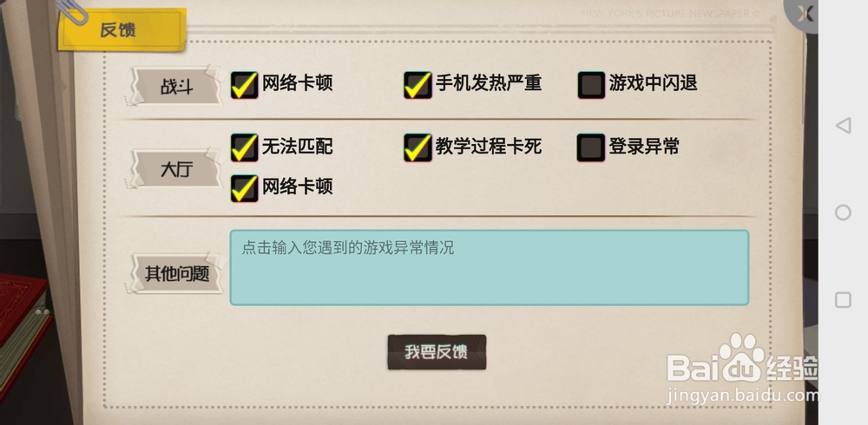Check the 游戏中闪退 checkbox

(591, 85)
